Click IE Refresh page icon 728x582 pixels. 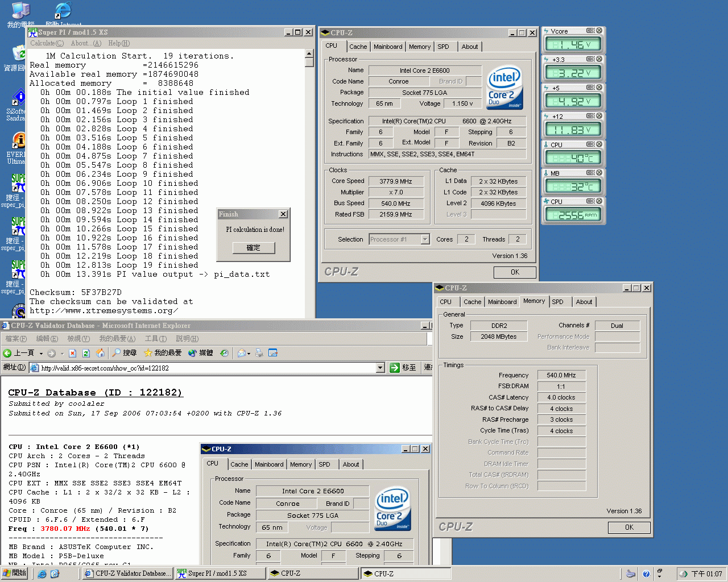[x=86, y=353]
